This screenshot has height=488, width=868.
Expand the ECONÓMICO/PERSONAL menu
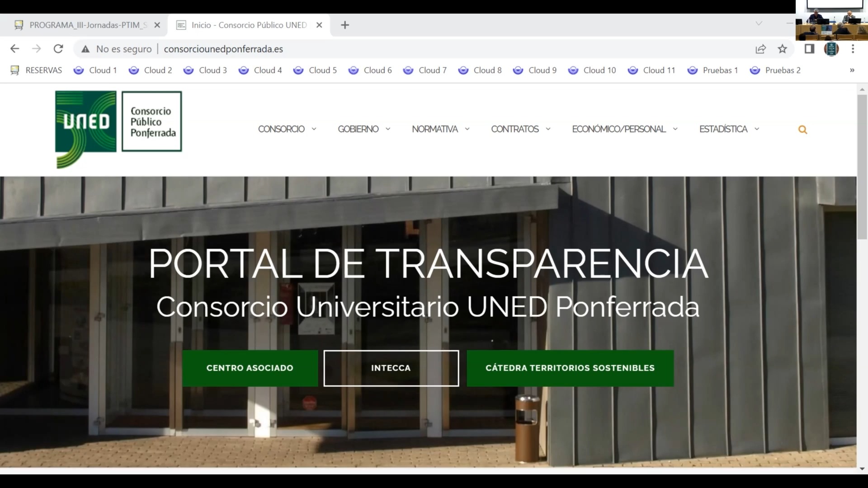pos(625,129)
